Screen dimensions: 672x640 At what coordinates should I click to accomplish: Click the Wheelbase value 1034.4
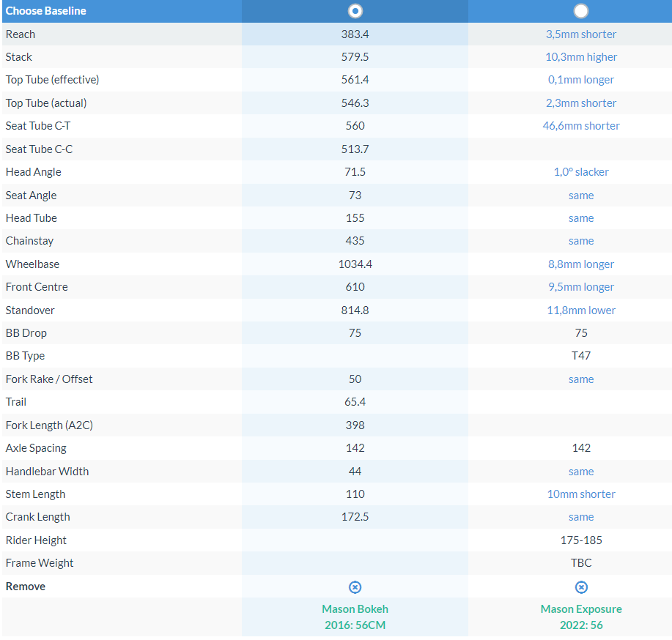[x=355, y=264]
